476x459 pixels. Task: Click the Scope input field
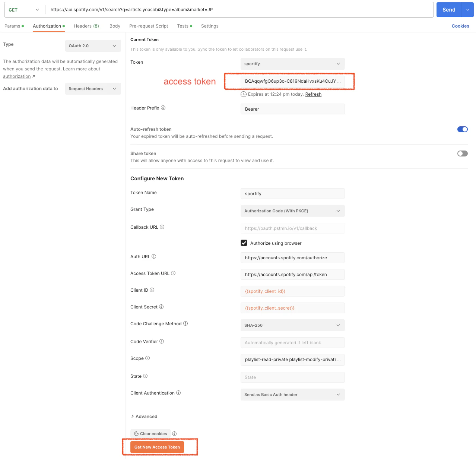click(x=293, y=360)
